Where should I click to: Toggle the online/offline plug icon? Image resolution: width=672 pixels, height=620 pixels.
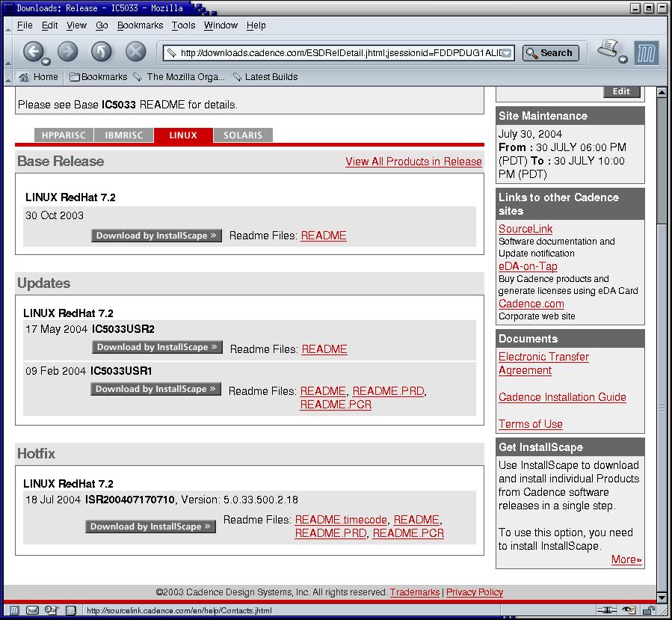click(x=607, y=610)
